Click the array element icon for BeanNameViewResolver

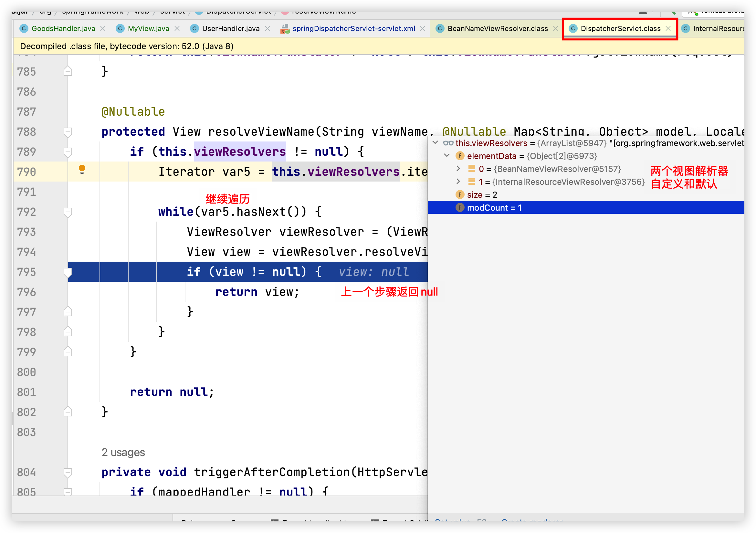coord(471,169)
